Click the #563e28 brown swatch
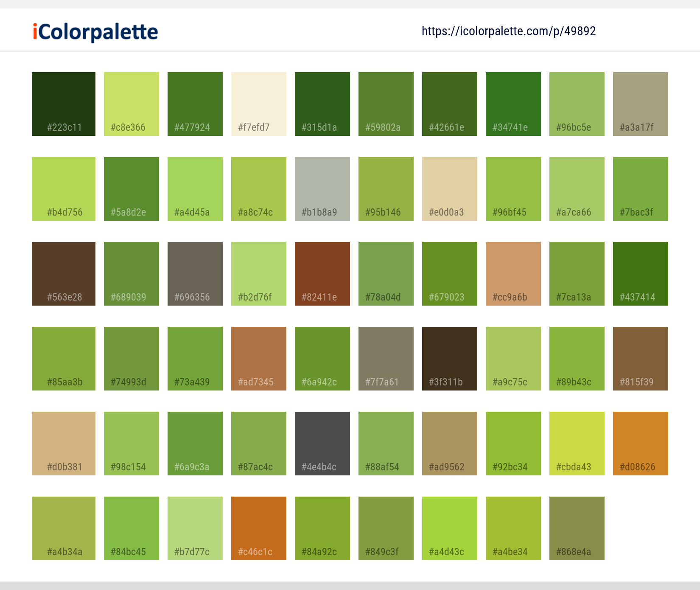Viewport: 700px width, 590px height. [x=64, y=274]
